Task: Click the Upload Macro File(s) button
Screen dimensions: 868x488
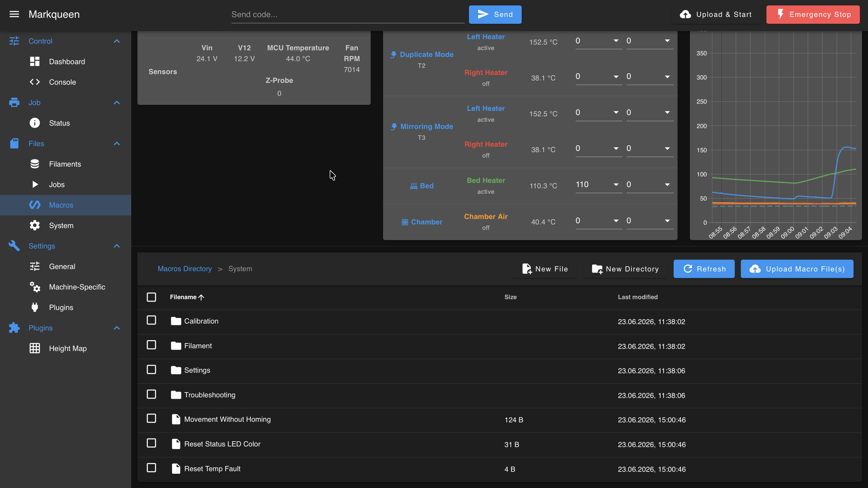Action: 797,269
